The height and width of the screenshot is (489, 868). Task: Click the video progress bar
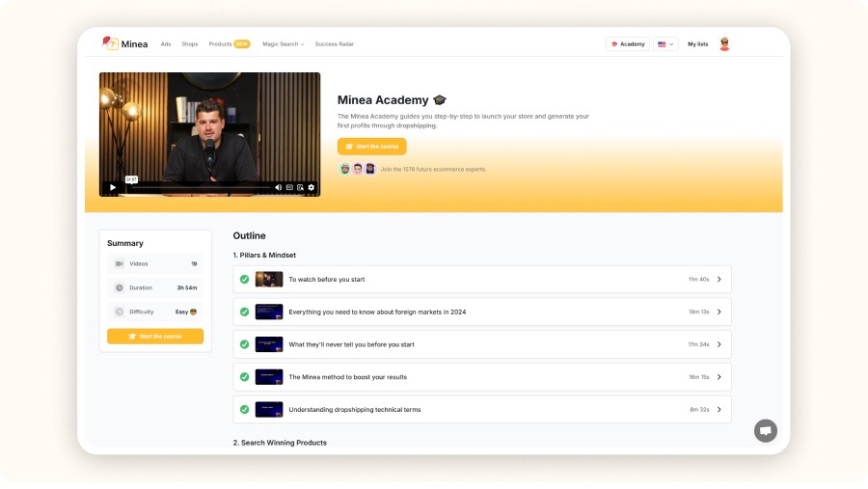[199, 188]
